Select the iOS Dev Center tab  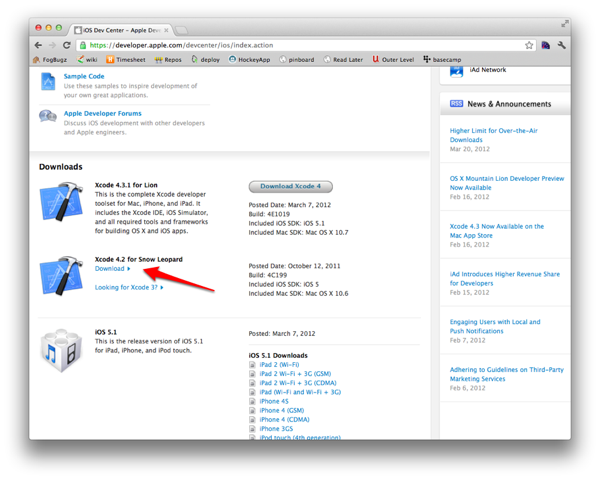coord(121,30)
